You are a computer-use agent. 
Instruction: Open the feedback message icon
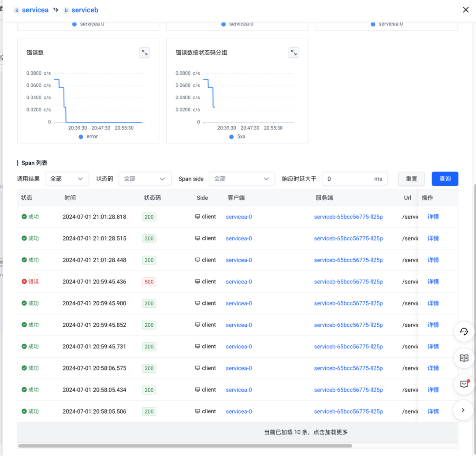[464, 384]
